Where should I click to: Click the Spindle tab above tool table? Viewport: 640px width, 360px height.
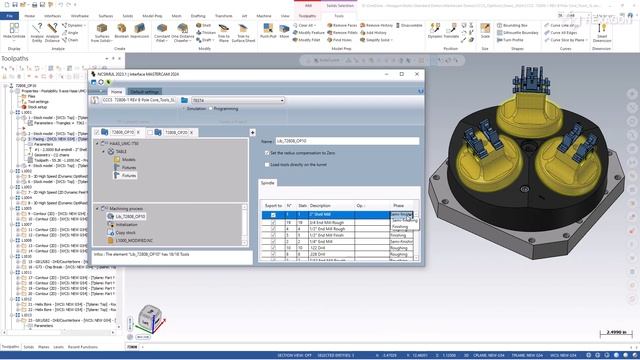tap(268, 183)
